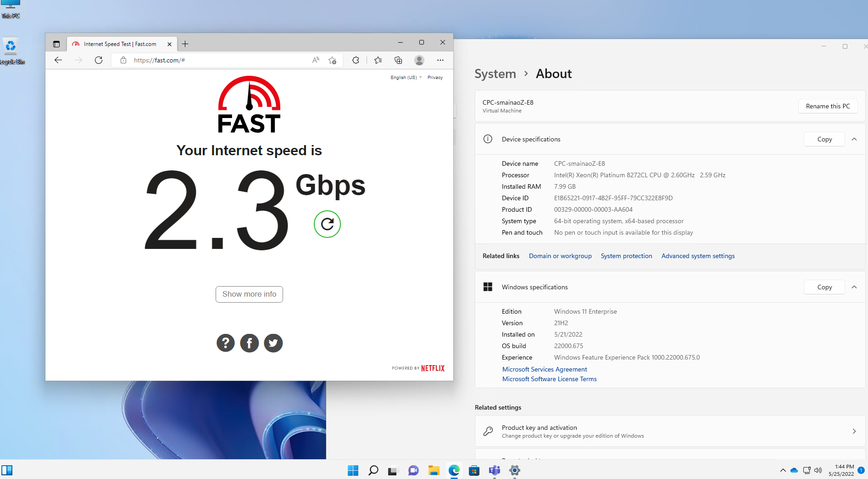This screenshot has width=868, height=479.
Task: Select the OS build value 22000.675
Action: [568, 346]
